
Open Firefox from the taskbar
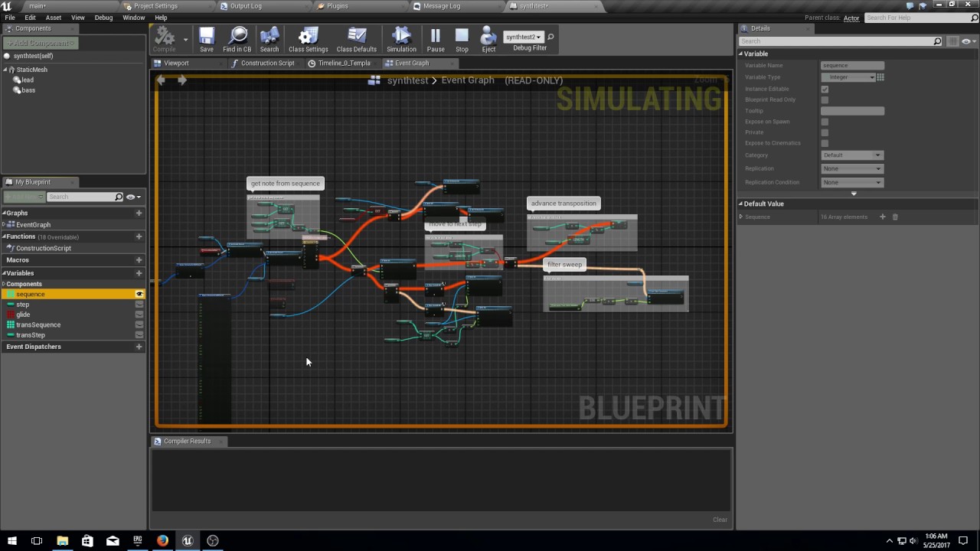click(x=162, y=540)
